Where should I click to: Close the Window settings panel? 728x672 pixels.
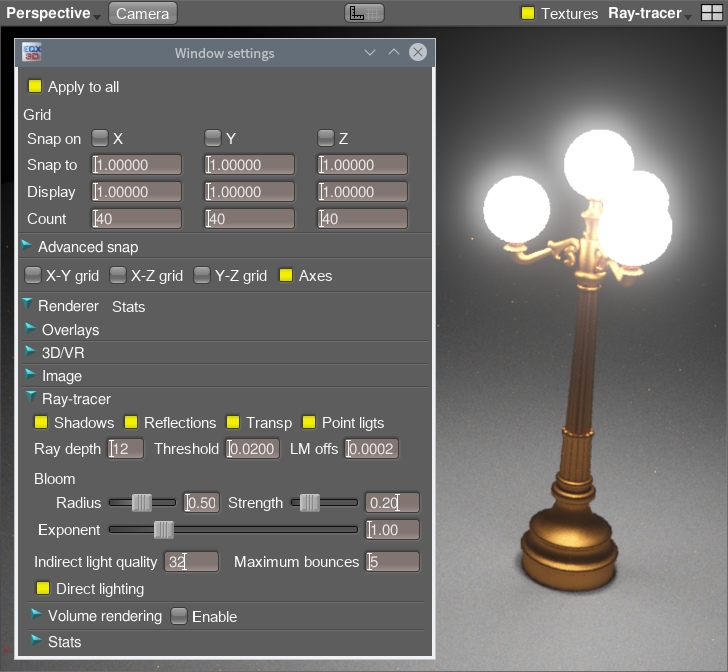tap(418, 53)
